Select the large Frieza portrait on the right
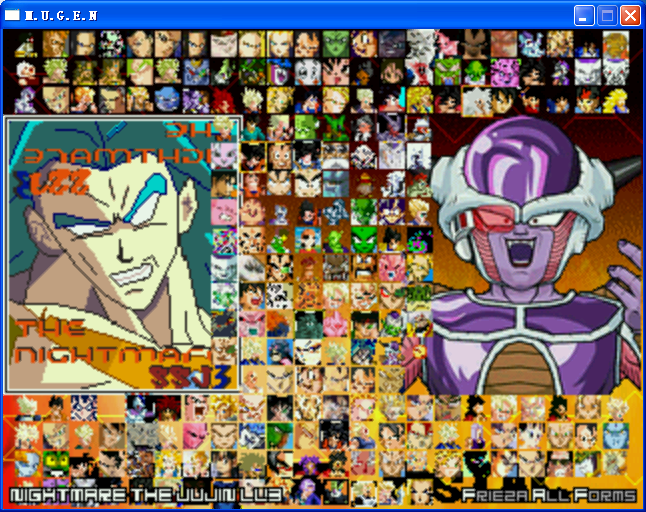 click(536, 255)
